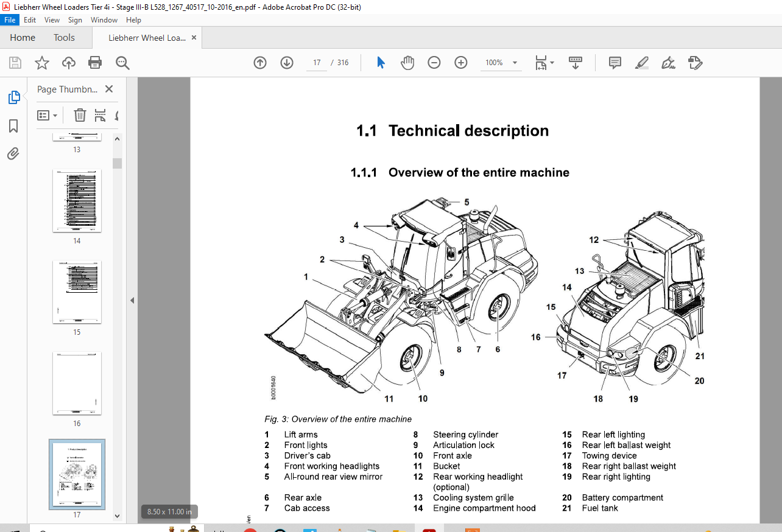The width and height of the screenshot is (782, 532).
Task: Open the Window menu
Action: pyautogui.click(x=104, y=20)
